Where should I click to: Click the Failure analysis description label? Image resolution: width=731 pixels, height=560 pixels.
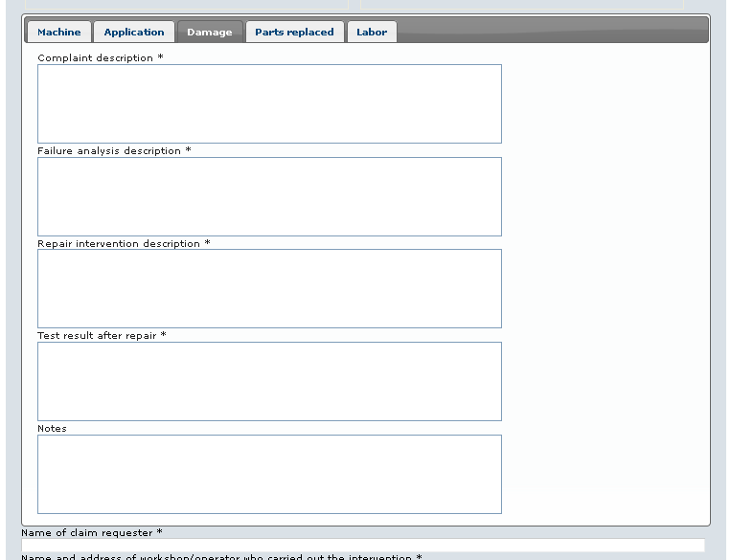(x=114, y=150)
